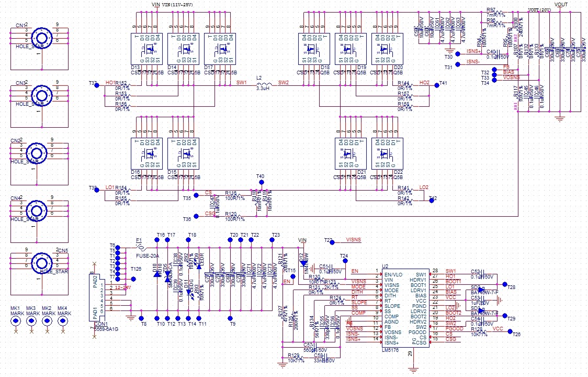Image resolution: width=588 pixels, height=377 pixels.
Task: Select fiducial mark MK2
Action: [47, 321]
